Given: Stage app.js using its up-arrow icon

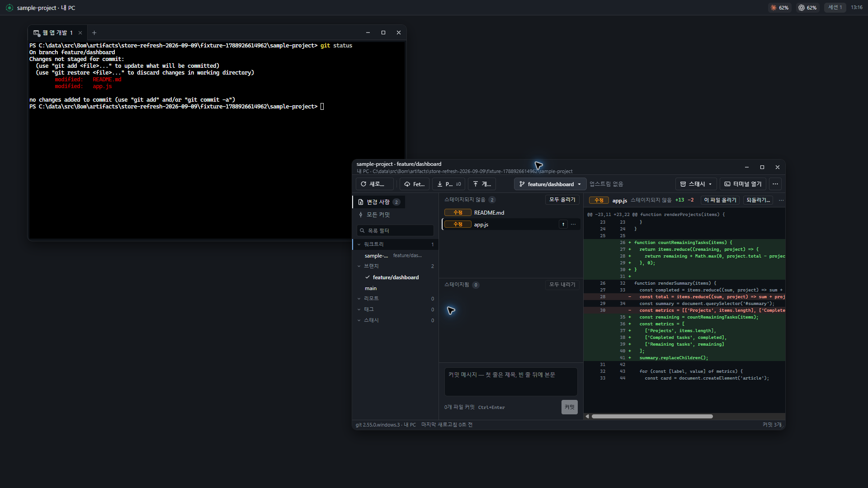Looking at the screenshot, I should (x=563, y=225).
